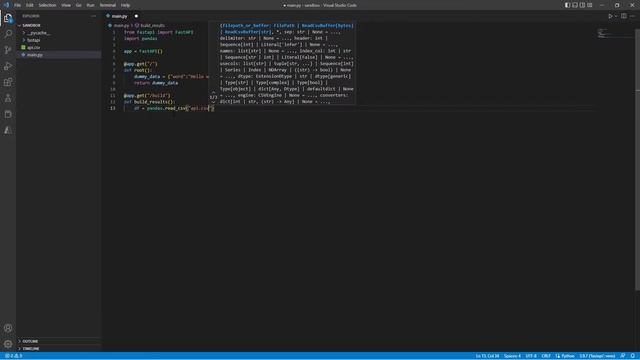Open the Accounts menu icon
The image size is (640, 360).
pyautogui.click(x=8, y=328)
